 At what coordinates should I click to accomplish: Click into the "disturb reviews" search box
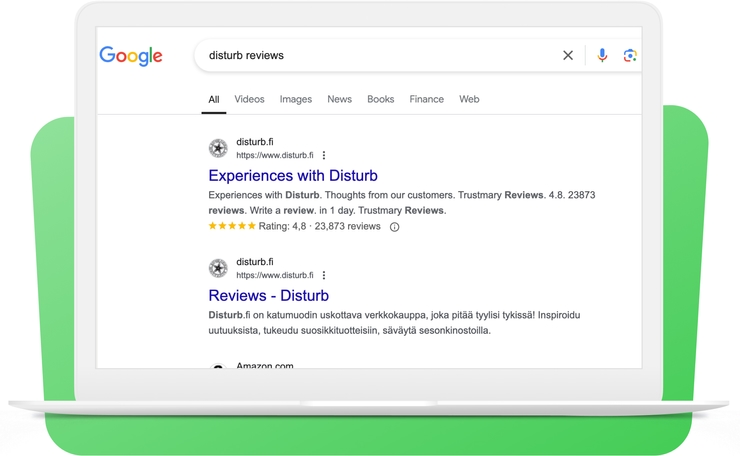(380, 56)
